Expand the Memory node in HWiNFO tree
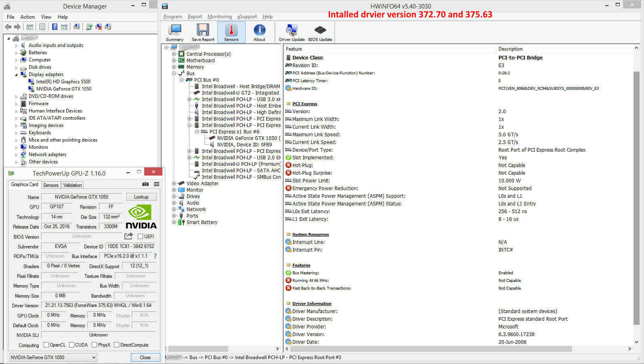Image resolution: width=644 pixels, height=364 pixels. tap(174, 67)
